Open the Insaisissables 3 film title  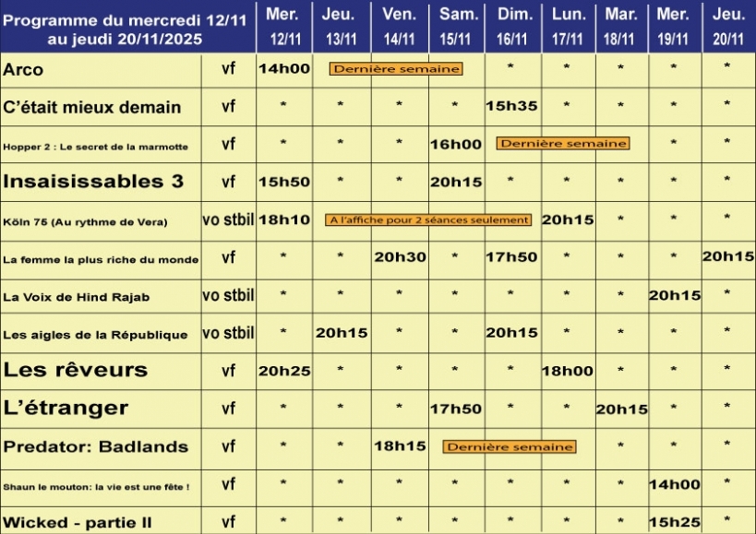[93, 182]
